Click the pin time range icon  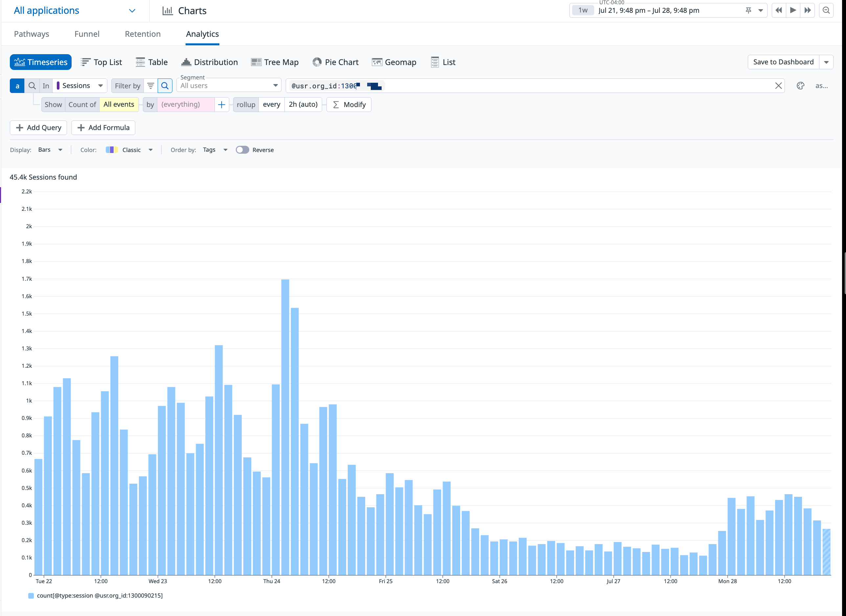point(748,11)
